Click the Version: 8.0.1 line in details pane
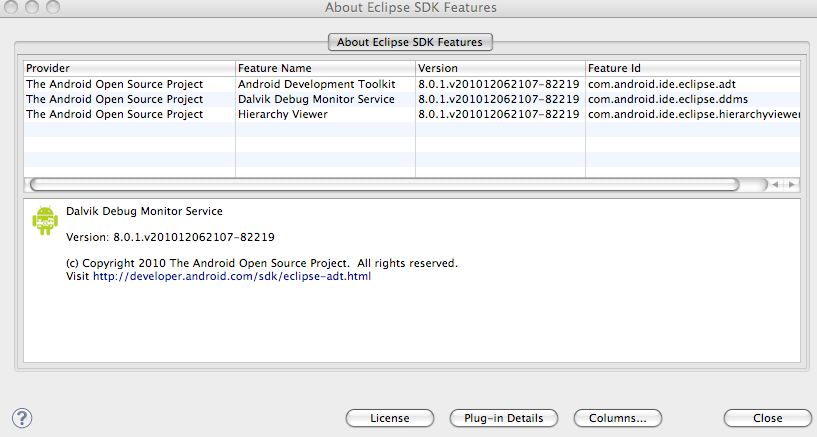 click(170, 238)
